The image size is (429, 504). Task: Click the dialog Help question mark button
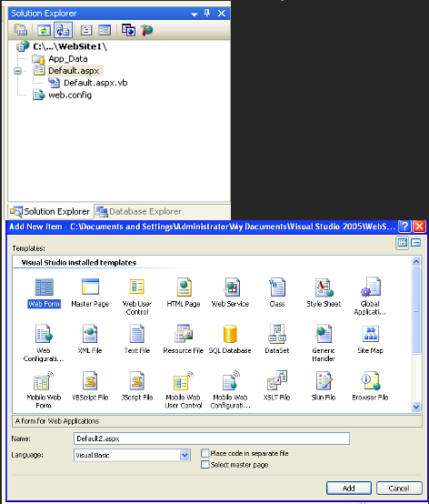(x=404, y=227)
